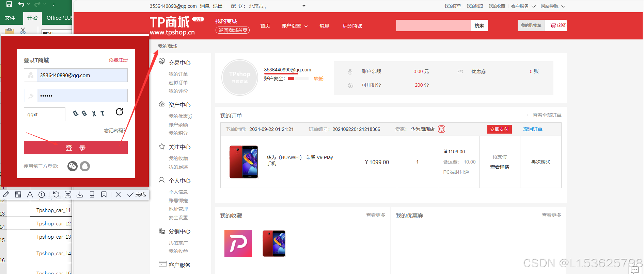The width and height of the screenshot is (644, 274).
Task: Log in with QQ icon
Action: [x=85, y=166]
